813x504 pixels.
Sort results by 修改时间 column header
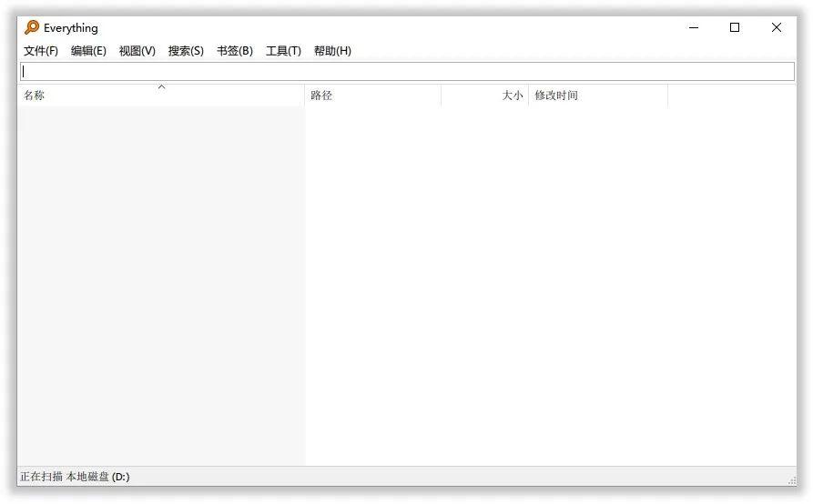[598, 96]
